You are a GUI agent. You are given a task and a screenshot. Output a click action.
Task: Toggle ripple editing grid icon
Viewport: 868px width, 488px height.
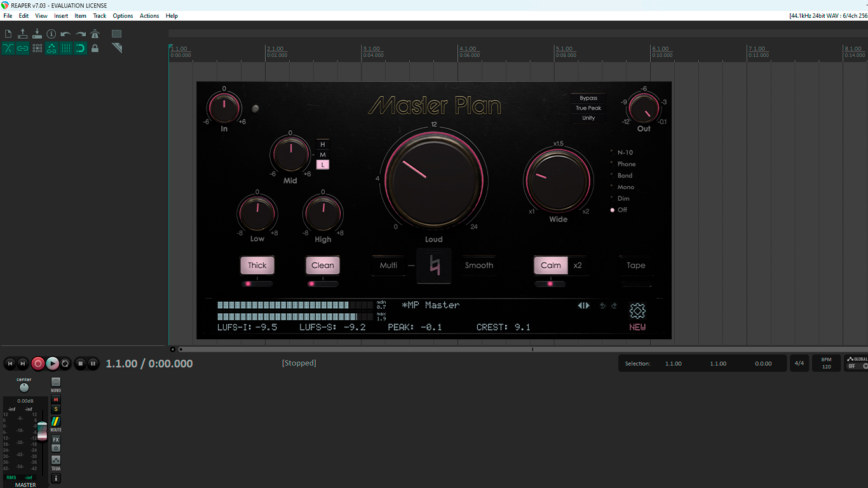tap(37, 48)
